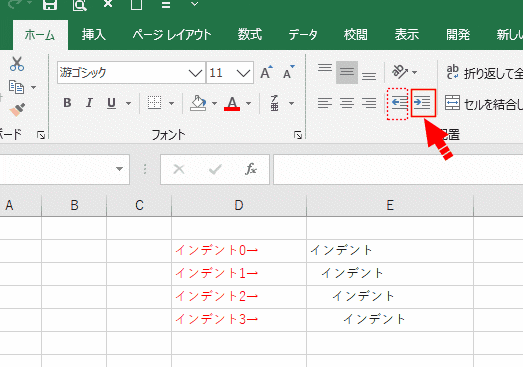Apply borders using the borders icon
This screenshot has width=523, height=367.
point(154,103)
